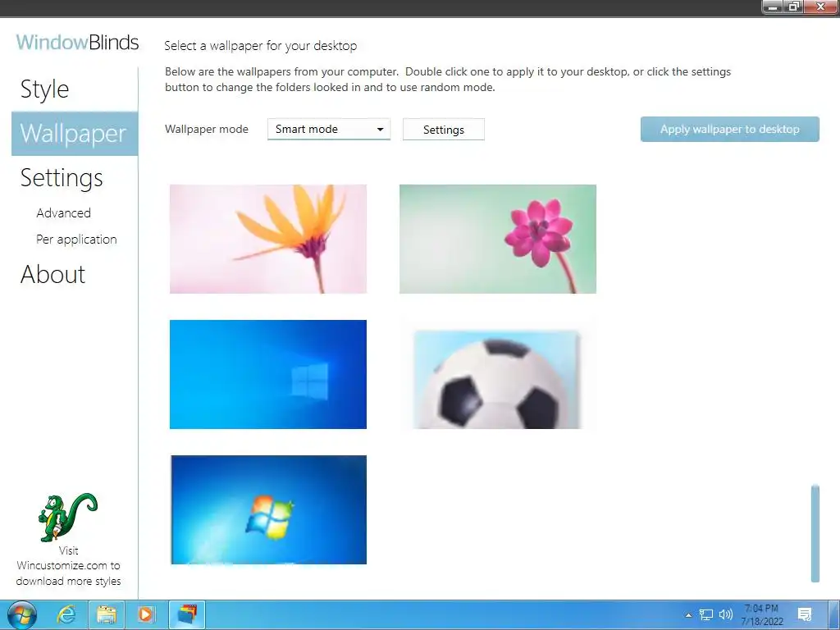Screen dimensions: 840x630
Task: Click the volume speaker icon
Action: click(725, 614)
